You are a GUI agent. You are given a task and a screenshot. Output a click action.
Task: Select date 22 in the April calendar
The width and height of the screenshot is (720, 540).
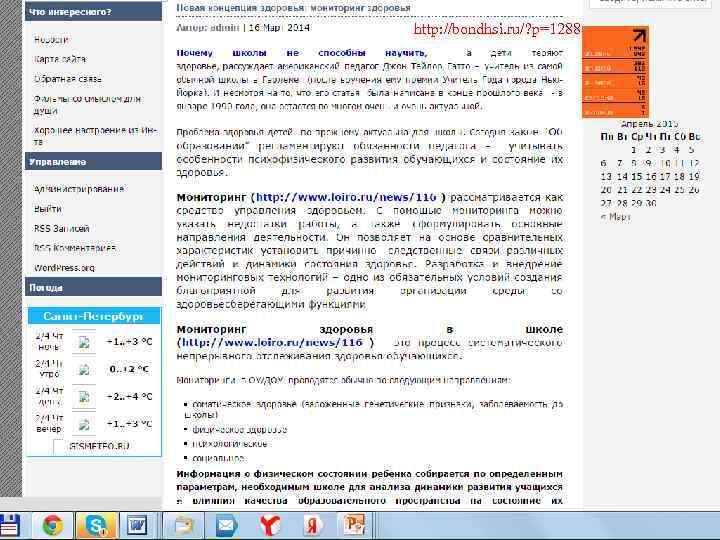(636, 190)
